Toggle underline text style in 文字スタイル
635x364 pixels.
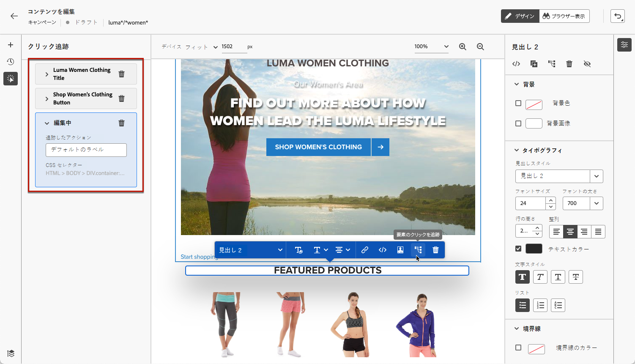pyautogui.click(x=558, y=277)
